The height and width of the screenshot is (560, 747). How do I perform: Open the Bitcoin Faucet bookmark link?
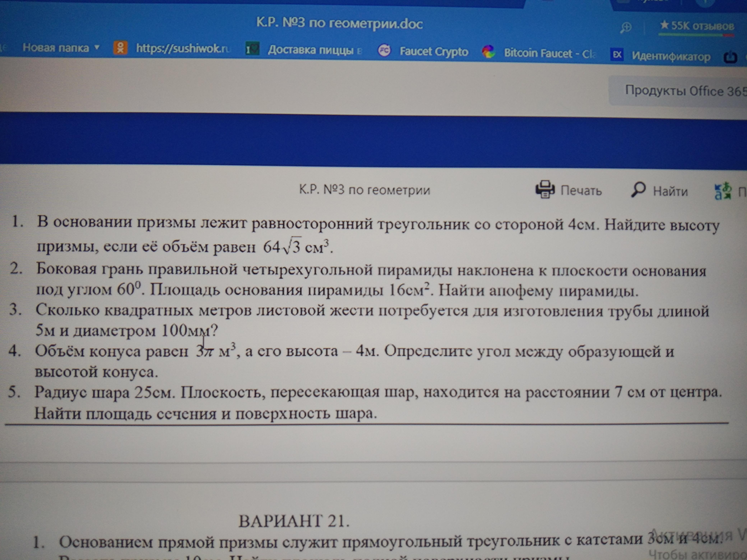coord(550,53)
